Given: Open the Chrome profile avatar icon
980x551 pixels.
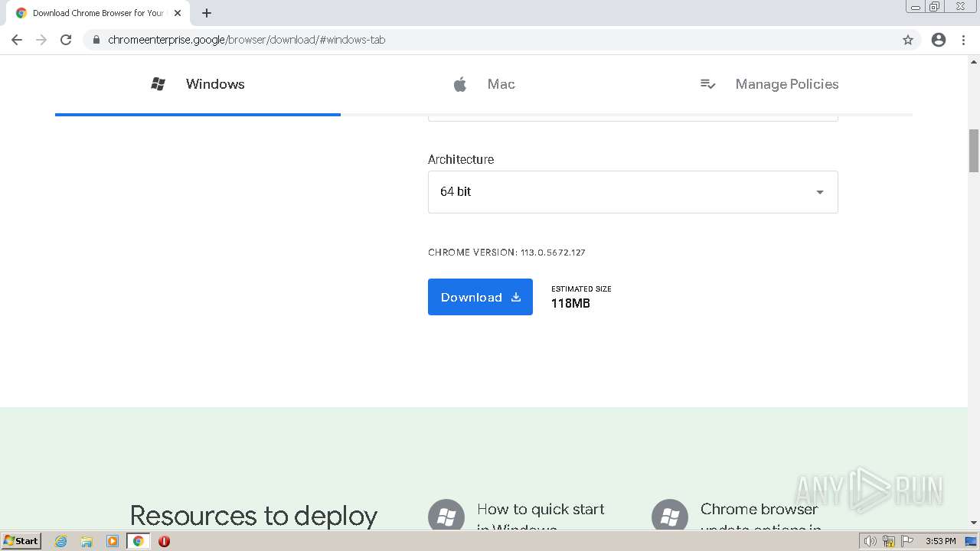Looking at the screenshot, I should [x=939, y=40].
